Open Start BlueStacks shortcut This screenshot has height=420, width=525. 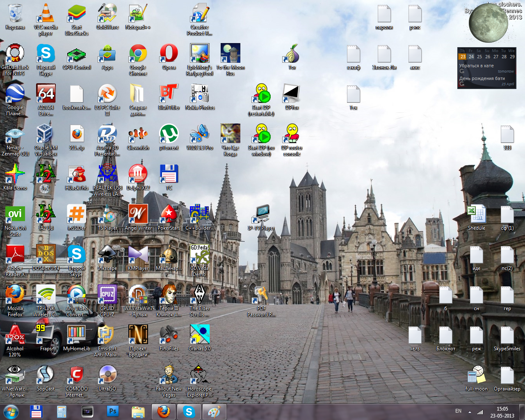tap(77, 19)
